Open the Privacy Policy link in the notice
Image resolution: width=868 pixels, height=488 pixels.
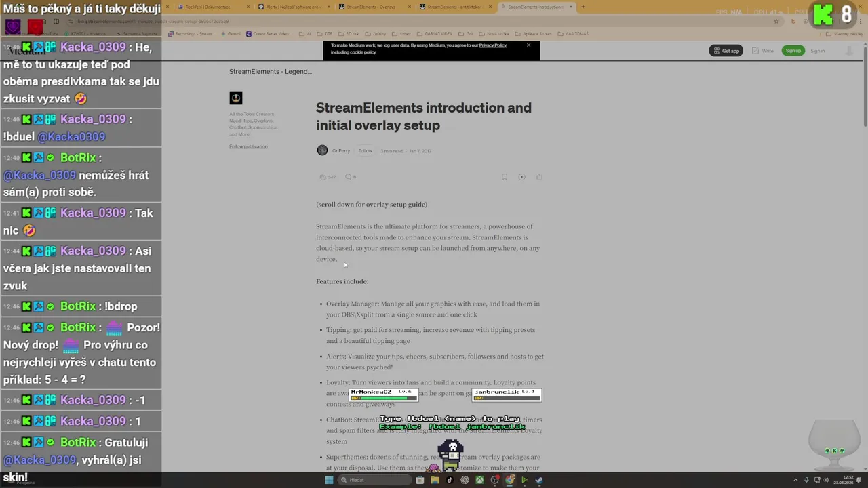(x=493, y=45)
